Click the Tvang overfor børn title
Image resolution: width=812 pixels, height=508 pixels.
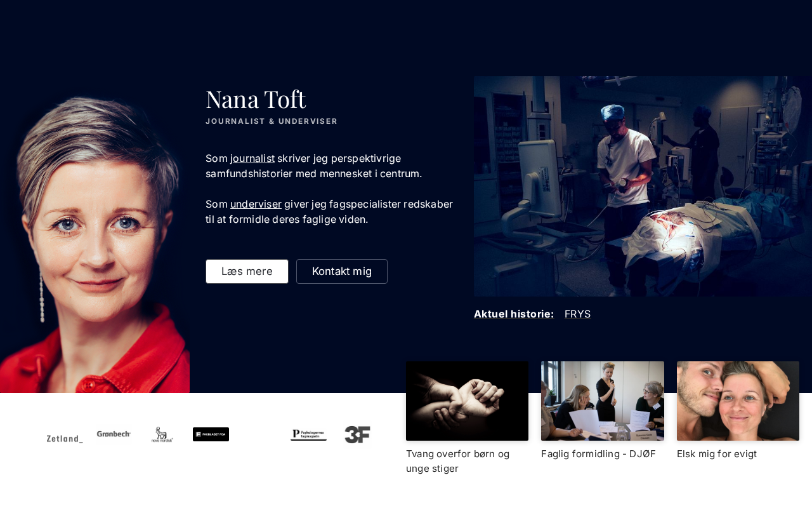pos(458,461)
